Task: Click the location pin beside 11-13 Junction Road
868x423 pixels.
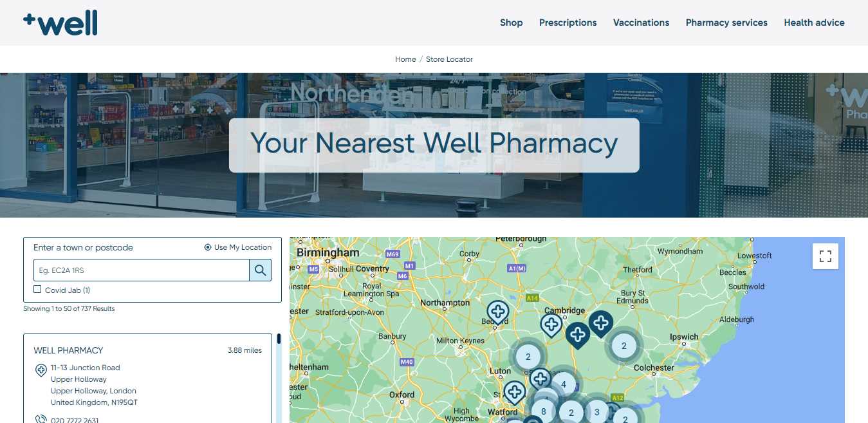Action: [41, 370]
